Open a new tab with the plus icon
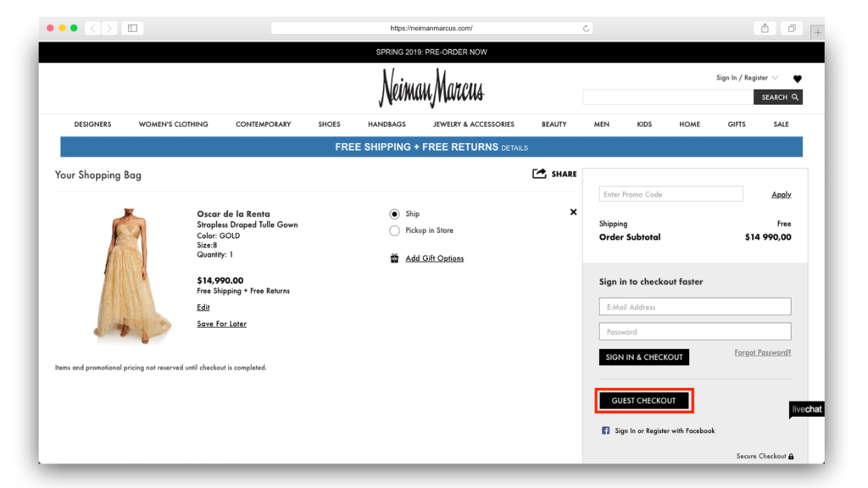Image resolution: width=868 pixels, height=488 pixels. point(817,33)
